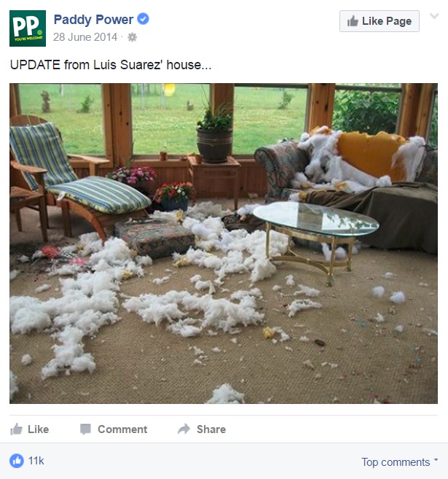Image resolution: width=448 pixels, height=479 pixels.
Task: Click the Share arrow icon
Action: pyautogui.click(x=184, y=429)
